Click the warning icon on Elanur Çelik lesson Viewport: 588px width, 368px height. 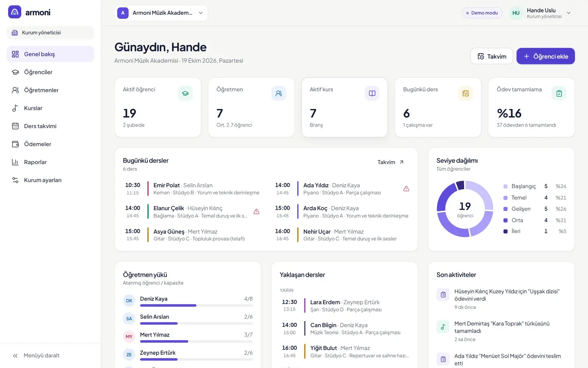257,212
